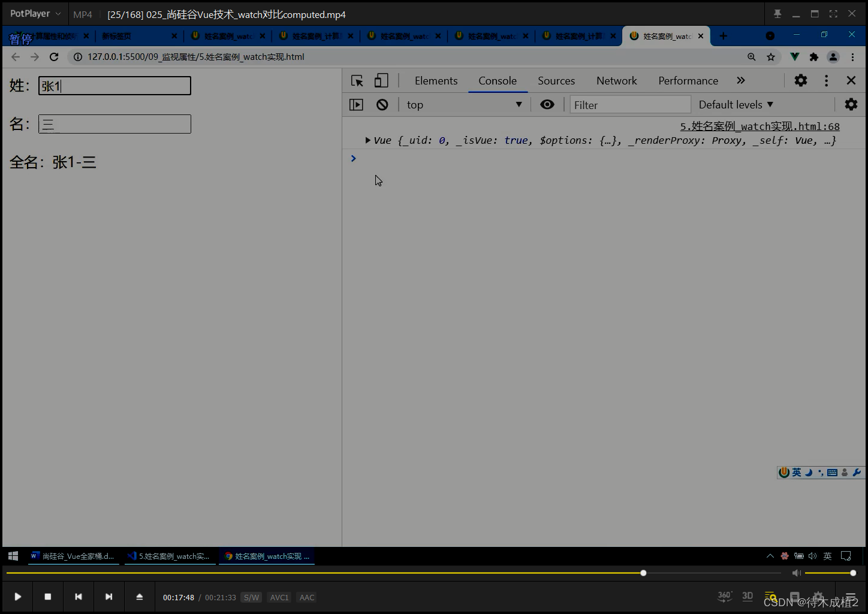Click the Vue devtools extension icon
This screenshot has width=868, height=614.
[x=794, y=57]
